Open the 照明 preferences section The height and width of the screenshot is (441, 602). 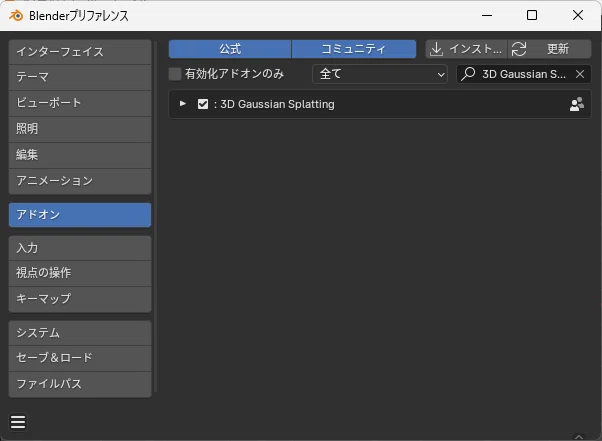tap(80, 129)
